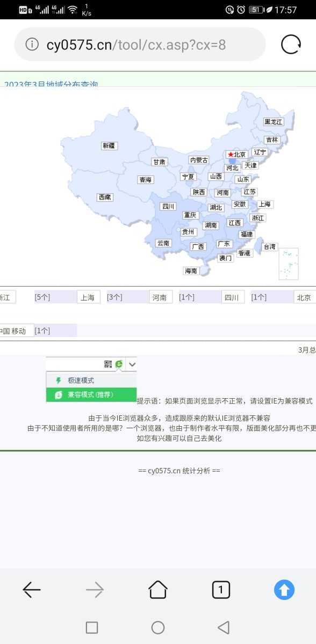Open the tab switcher showing 1
This screenshot has width=316, height=644.
coord(221,590)
